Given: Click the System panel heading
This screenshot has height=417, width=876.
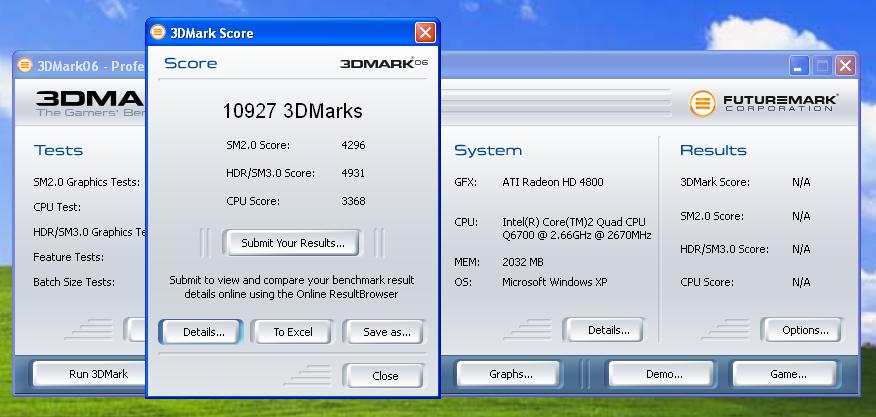Looking at the screenshot, I should (x=488, y=150).
